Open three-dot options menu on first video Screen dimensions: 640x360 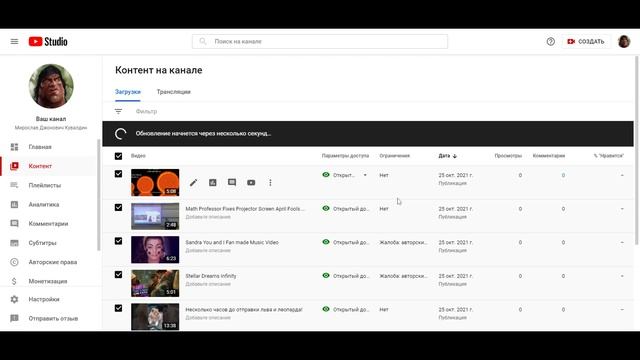[270, 182]
